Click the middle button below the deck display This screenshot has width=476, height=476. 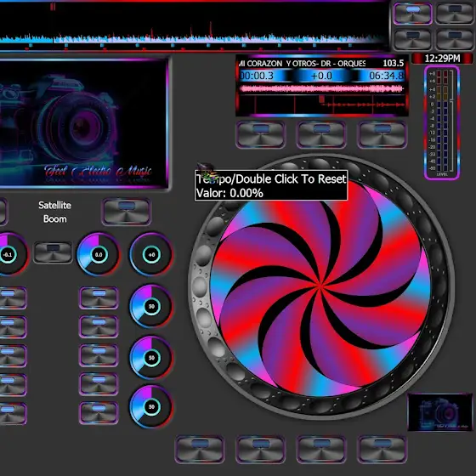(321, 134)
